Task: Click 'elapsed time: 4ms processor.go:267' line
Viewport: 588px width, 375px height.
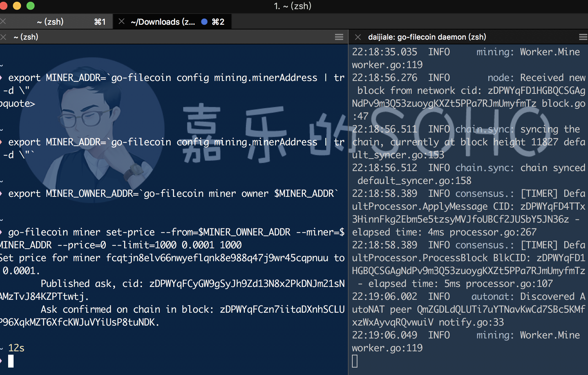Action: point(444,232)
